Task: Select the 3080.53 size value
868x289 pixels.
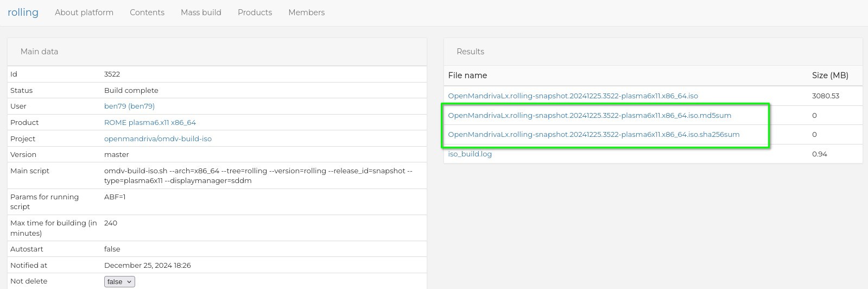Action: (826, 96)
